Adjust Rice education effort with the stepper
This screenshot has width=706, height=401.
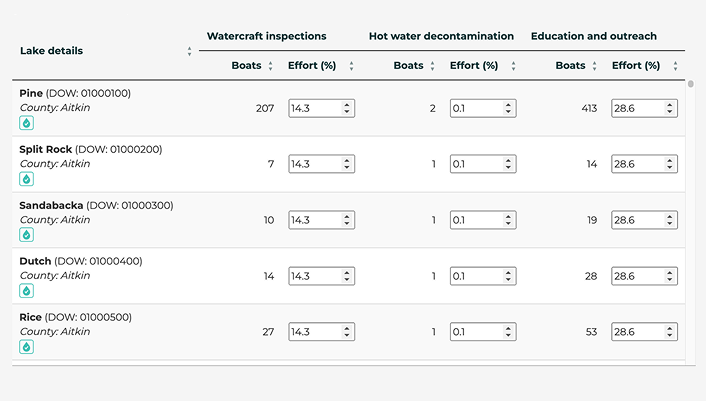click(670, 332)
